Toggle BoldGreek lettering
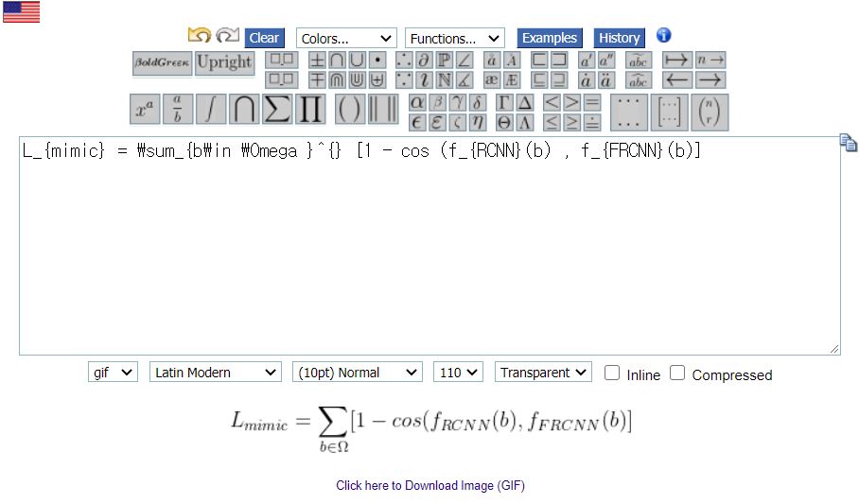Screen dimensions: 859x504 pos(162,63)
